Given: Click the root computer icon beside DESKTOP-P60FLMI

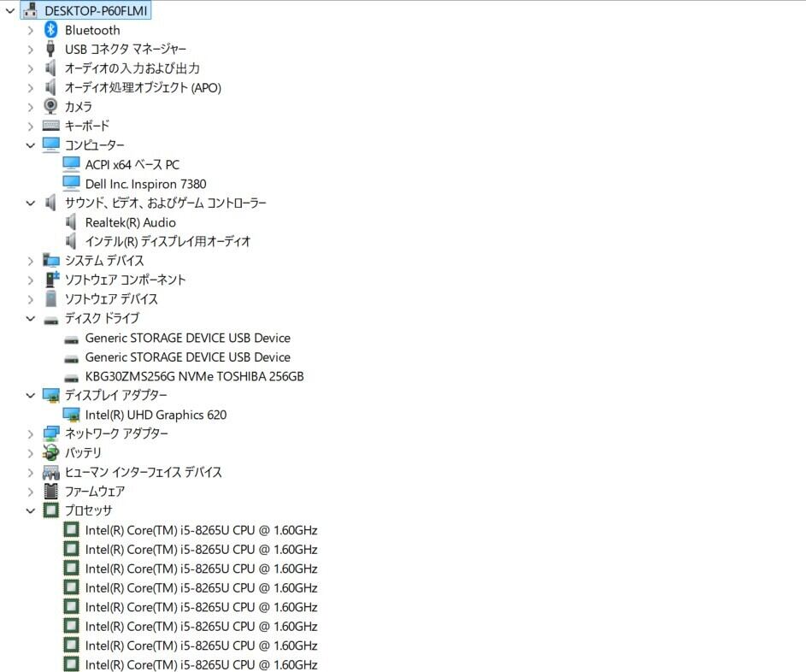Looking at the screenshot, I should (30, 9).
